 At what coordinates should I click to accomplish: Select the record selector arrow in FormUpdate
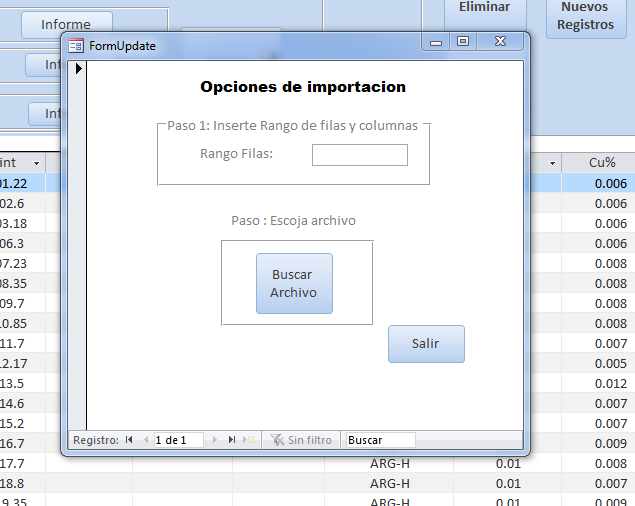(79, 68)
